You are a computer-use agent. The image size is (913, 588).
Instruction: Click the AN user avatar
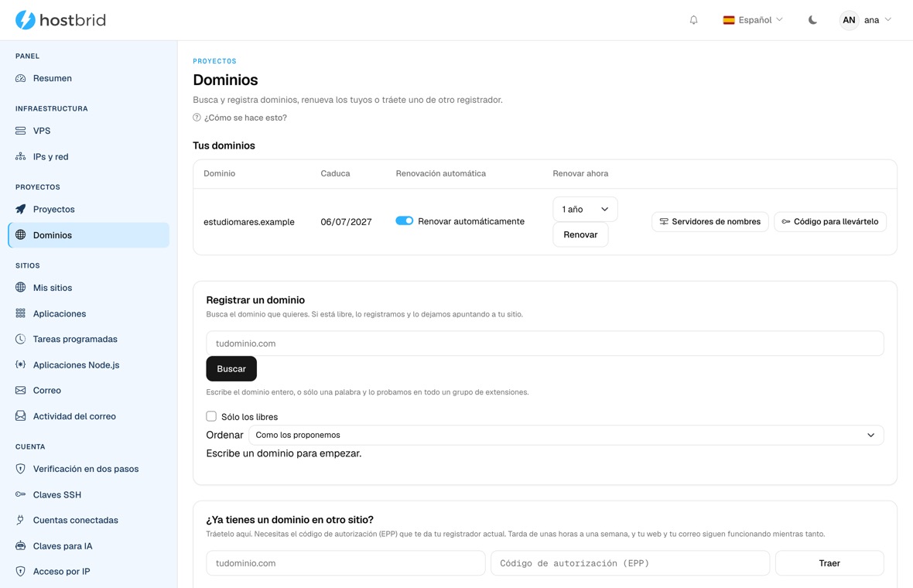point(849,20)
